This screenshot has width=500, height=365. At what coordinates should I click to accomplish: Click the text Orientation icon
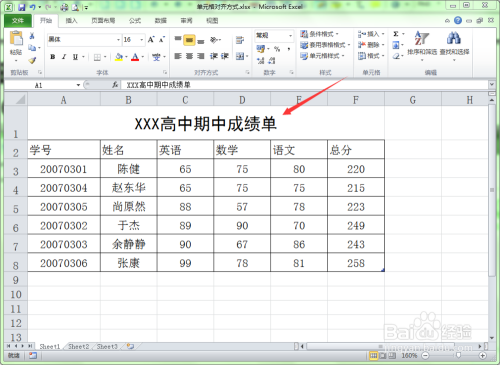pos(214,40)
